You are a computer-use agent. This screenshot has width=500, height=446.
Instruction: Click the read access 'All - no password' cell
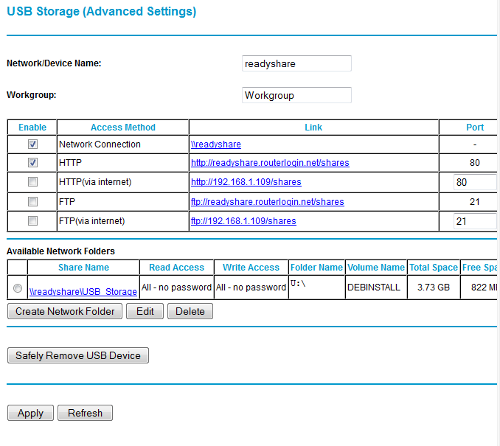tap(176, 287)
